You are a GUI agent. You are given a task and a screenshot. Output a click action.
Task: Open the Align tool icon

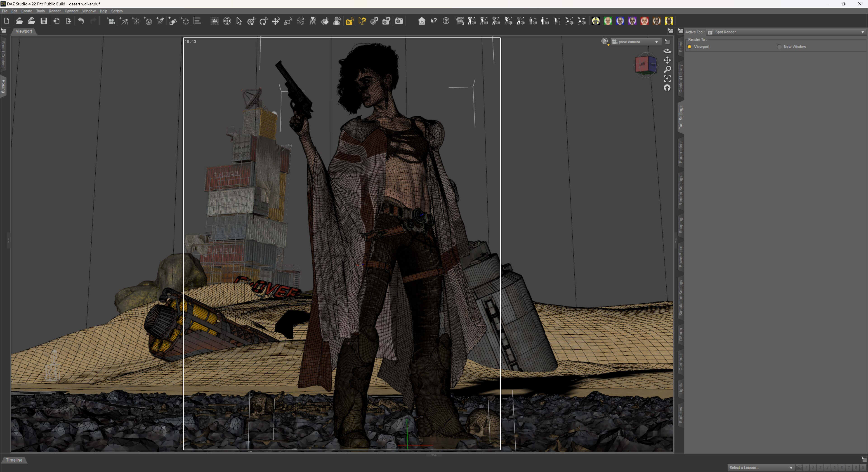pos(198,21)
